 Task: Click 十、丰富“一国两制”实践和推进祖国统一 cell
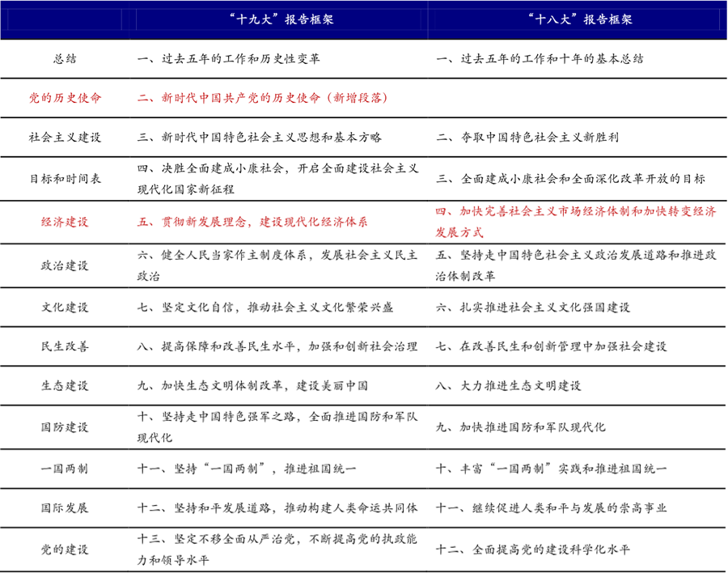[x=551, y=469]
